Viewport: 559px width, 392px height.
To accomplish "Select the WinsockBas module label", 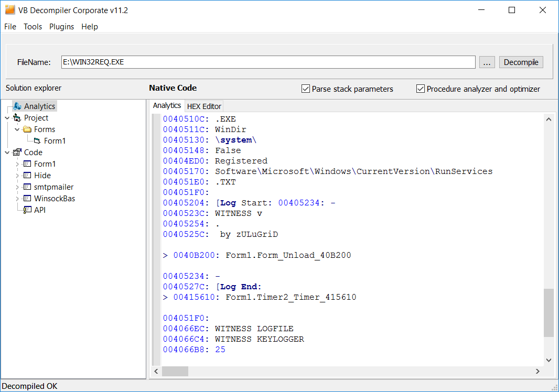I will point(55,199).
